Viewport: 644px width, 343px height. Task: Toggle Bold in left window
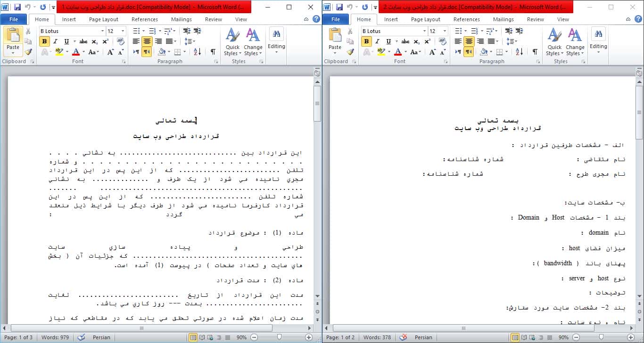point(44,41)
